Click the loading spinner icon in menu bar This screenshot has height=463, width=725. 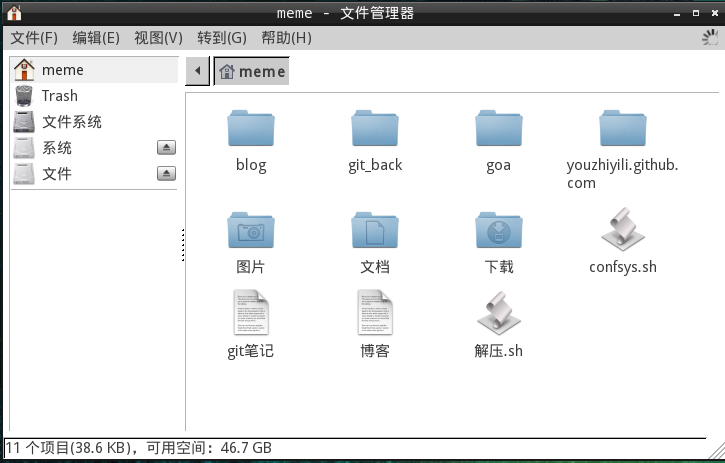tap(710, 37)
